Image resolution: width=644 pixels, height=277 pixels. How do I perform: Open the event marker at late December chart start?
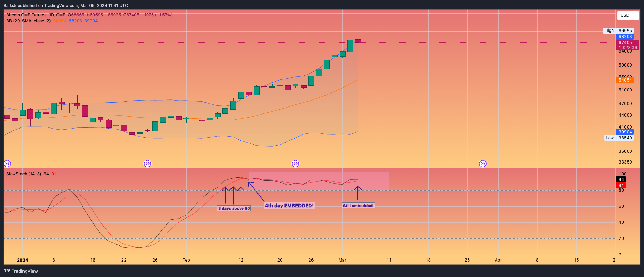[7, 164]
